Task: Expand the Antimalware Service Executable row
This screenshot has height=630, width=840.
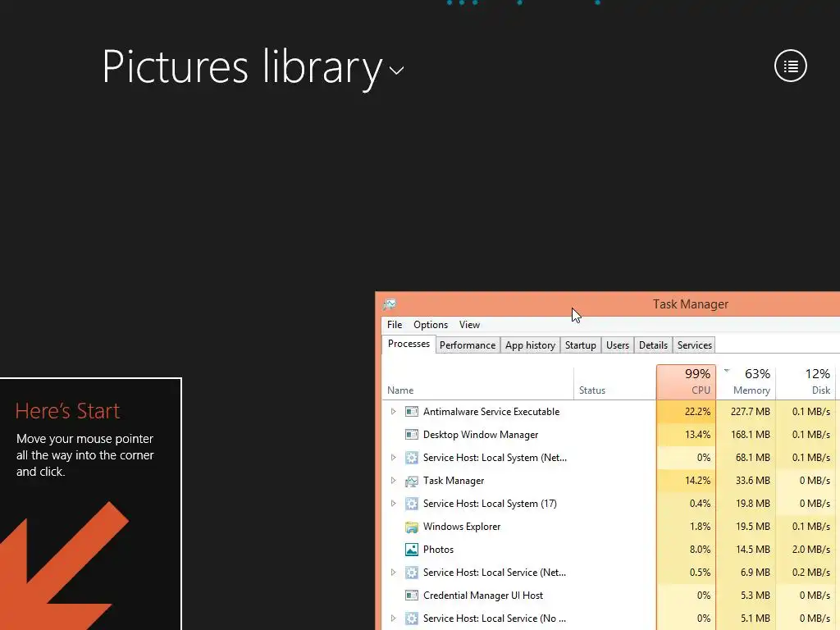Action: pyautogui.click(x=393, y=412)
